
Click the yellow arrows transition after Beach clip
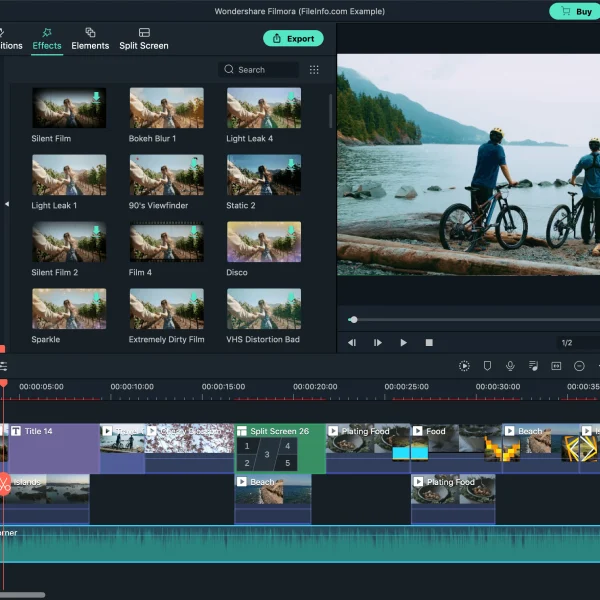579,450
